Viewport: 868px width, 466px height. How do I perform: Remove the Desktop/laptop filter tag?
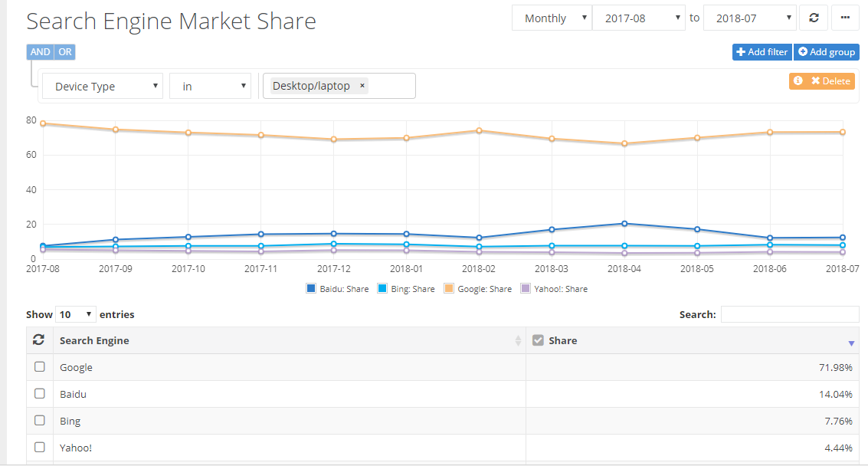362,86
